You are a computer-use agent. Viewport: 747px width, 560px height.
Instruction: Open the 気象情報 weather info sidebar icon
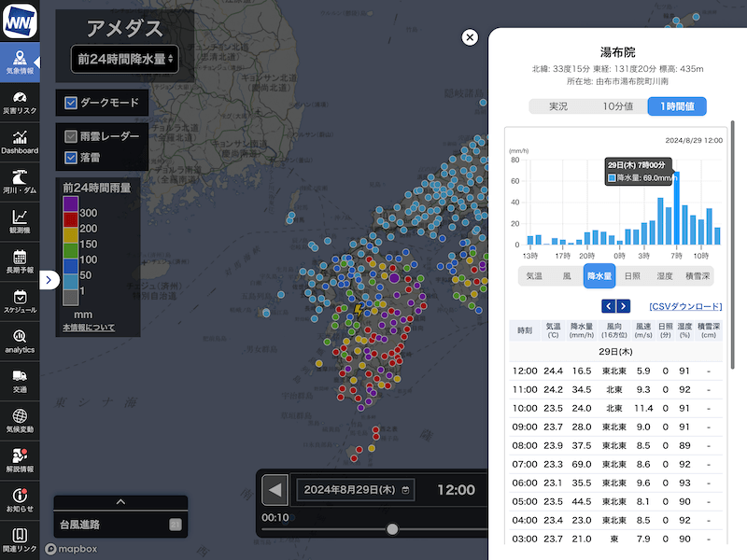click(20, 63)
